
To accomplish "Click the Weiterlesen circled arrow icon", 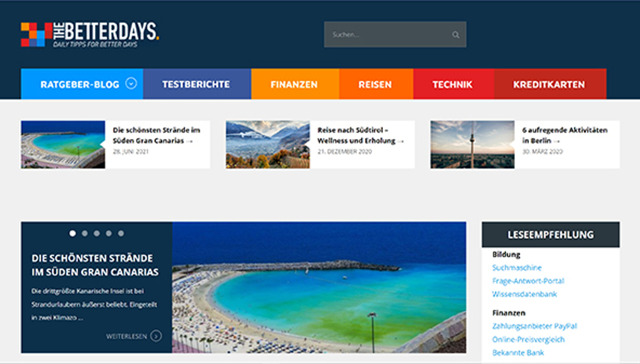I will (156, 336).
